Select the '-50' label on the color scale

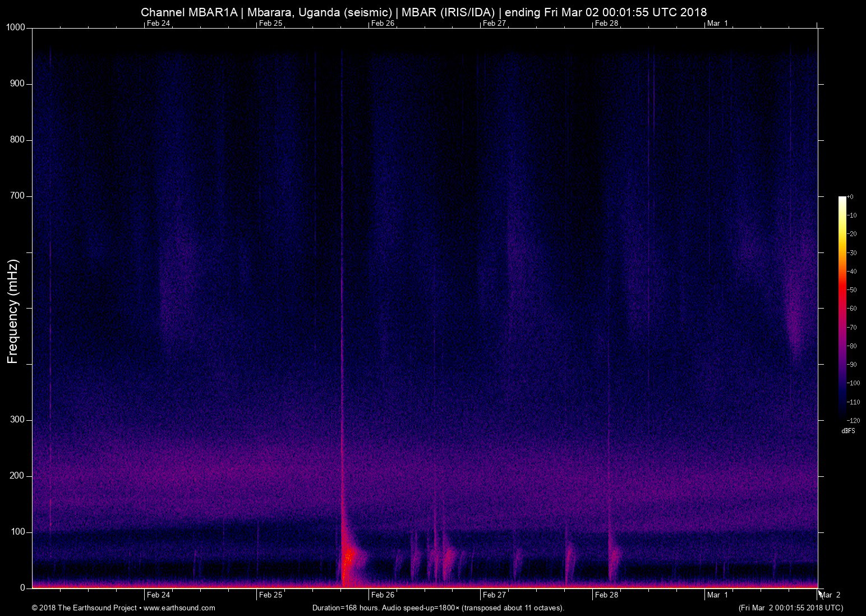click(x=851, y=290)
